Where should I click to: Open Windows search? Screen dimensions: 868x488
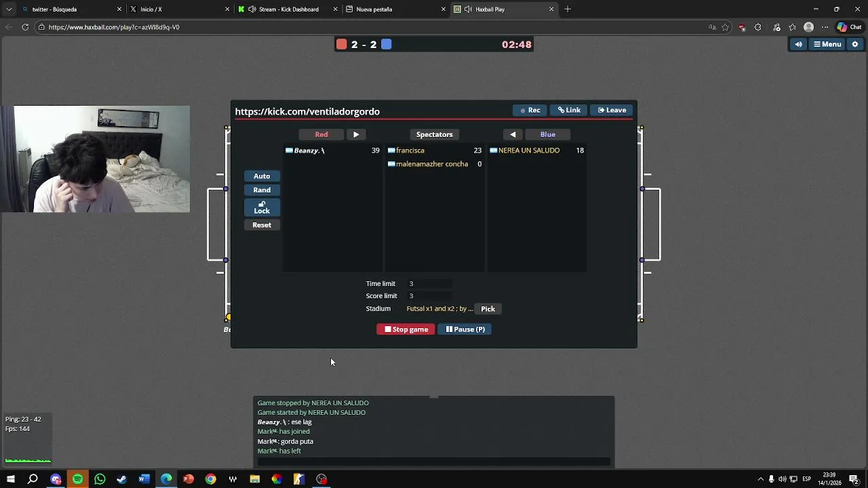click(33, 479)
